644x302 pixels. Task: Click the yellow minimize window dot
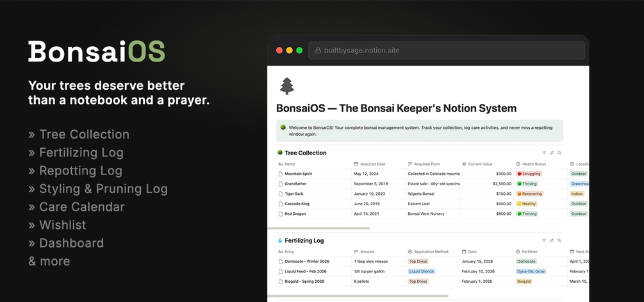289,50
